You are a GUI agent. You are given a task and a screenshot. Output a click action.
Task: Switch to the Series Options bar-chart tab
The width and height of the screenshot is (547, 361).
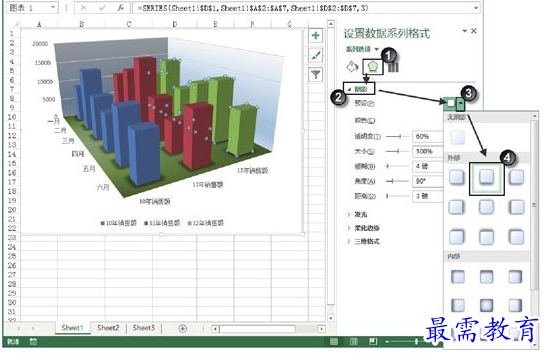pyautogui.click(x=393, y=67)
